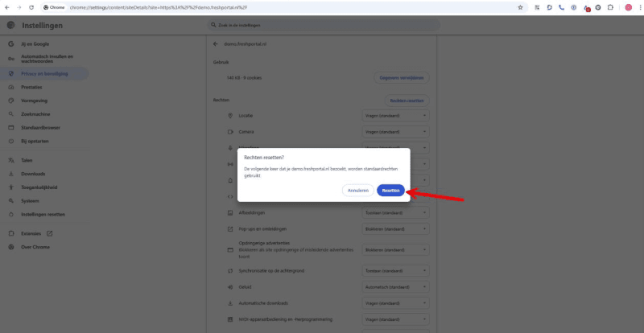Click the Gegevens verwijderen button
The image size is (644, 333).
pos(401,77)
